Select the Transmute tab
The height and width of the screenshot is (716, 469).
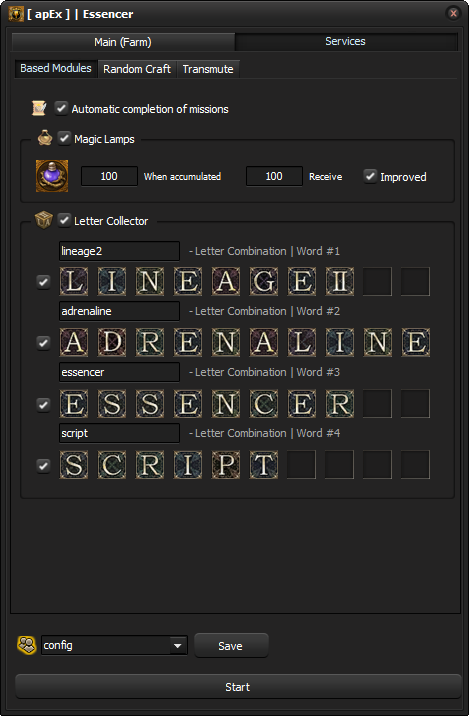tap(208, 69)
